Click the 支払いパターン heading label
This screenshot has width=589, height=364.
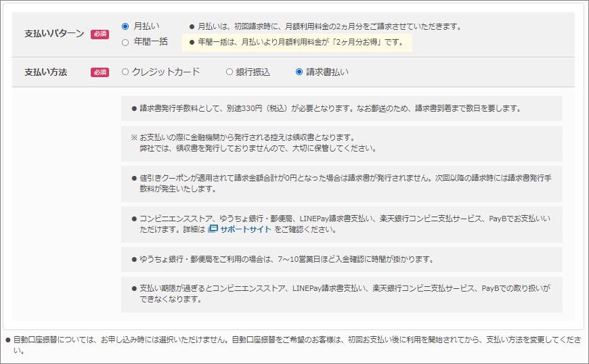coord(54,34)
